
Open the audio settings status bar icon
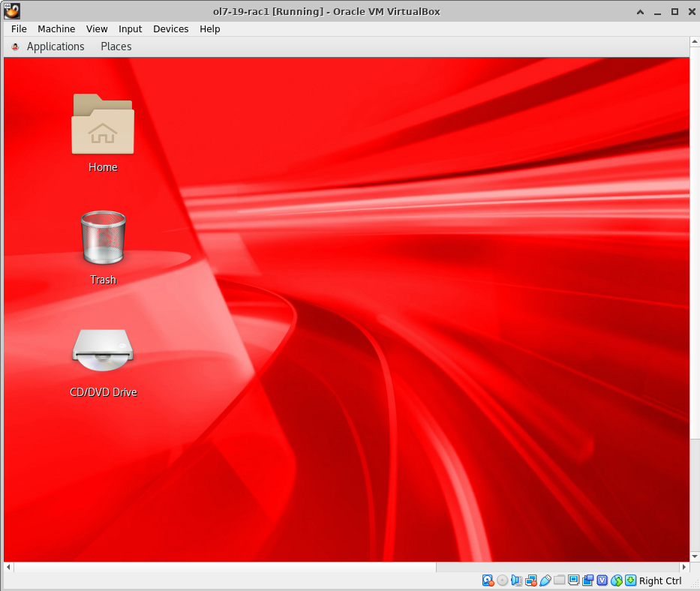[517, 580]
